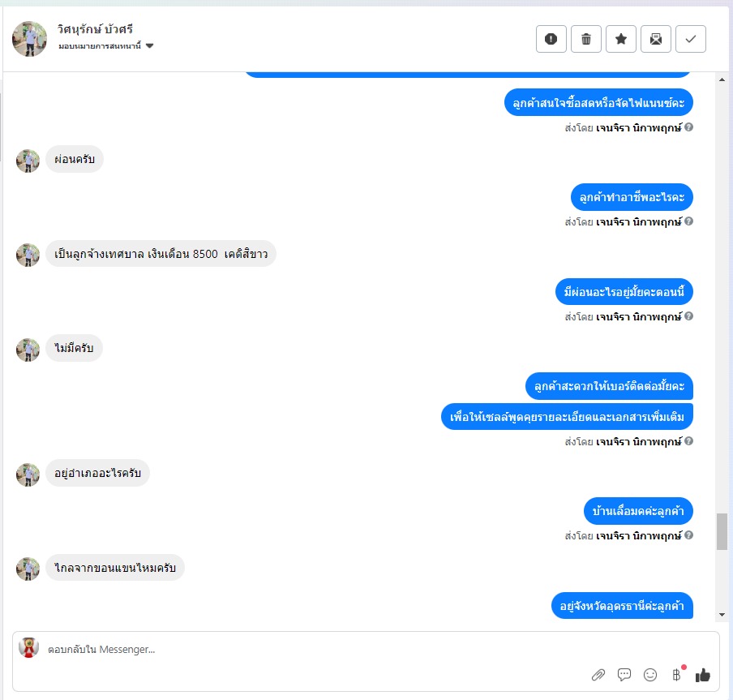This screenshot has height=700, width=733.
Task: Delete conversation using trash icon
Action: [585, 39]
